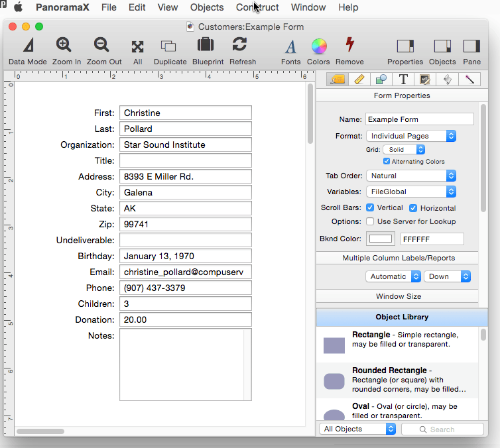This screenshot has width=500, height=448.
Task: Click the form Name field
Action: coord(420,119)
